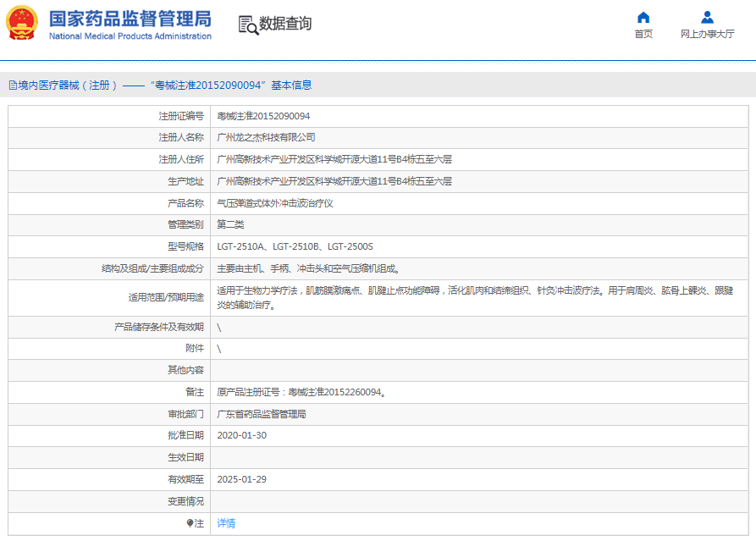Click the national emblem logo
This screenshot has height=541, width=756.
pyautogui.click(x=22, y=24)
